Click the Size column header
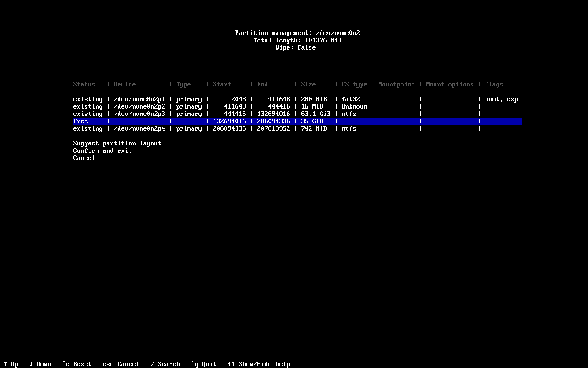Viewport: 588px width, 368px height. (308, 84)
